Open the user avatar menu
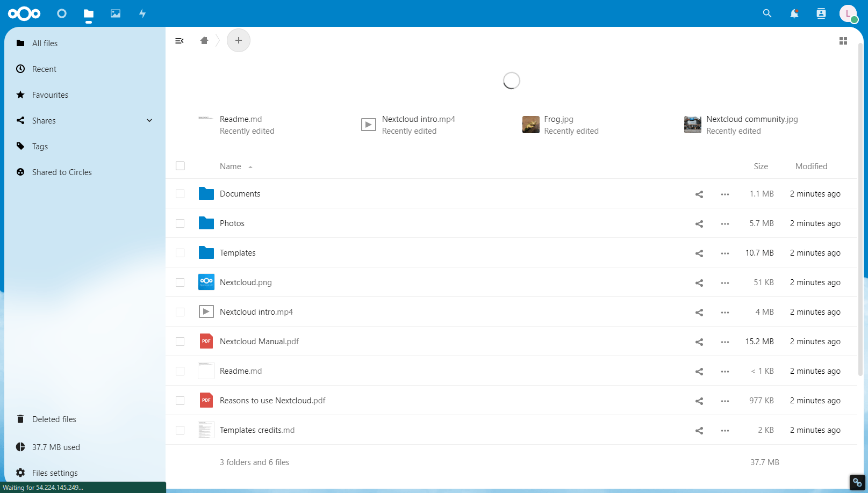This screenshot has width=868, height=493. click(x=848, y=13)
